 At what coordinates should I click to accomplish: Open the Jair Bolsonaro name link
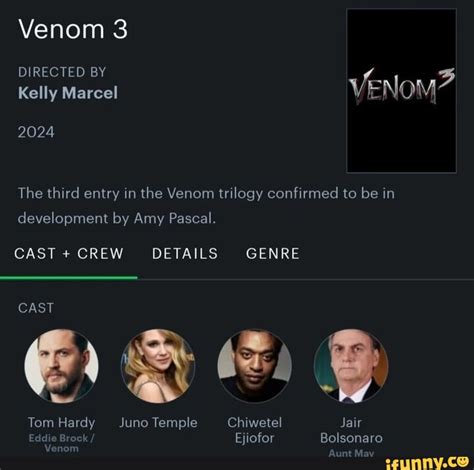[x=351, y=430]
